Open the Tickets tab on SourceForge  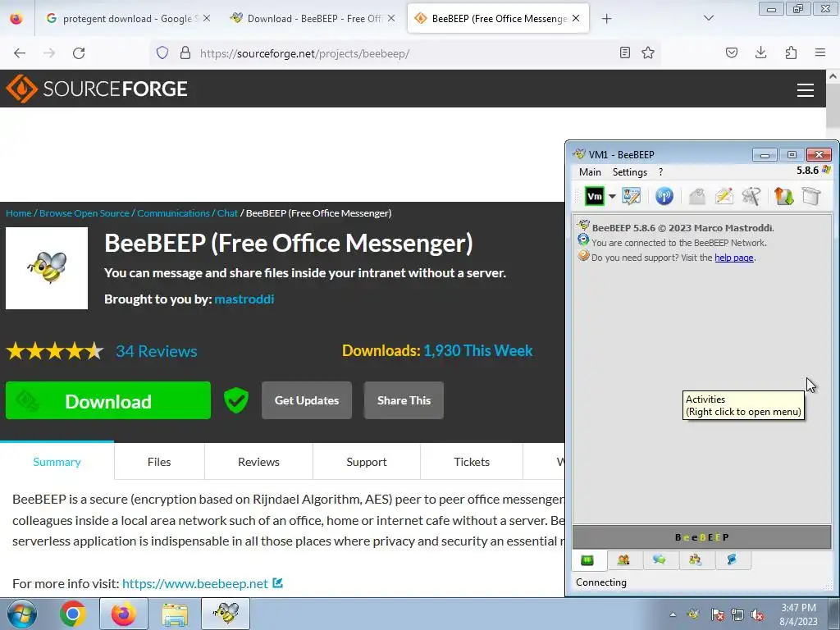pos(472,462)
